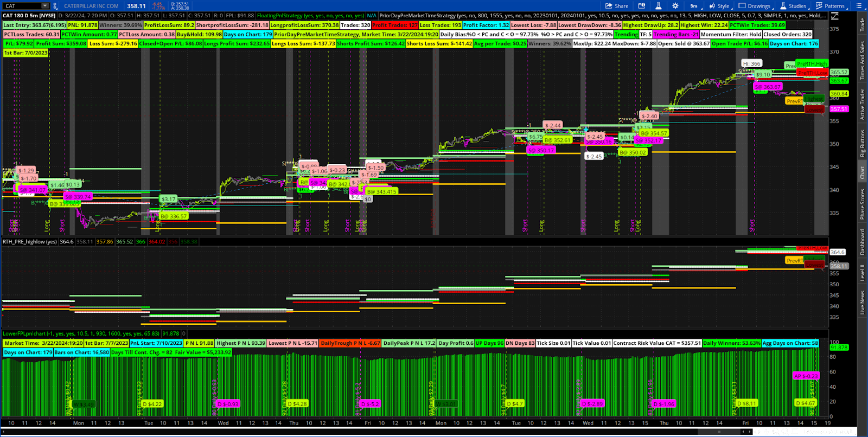The image size is (868, 437).
Task: Open Edit Studies flask icon
Action: (658, 6)
